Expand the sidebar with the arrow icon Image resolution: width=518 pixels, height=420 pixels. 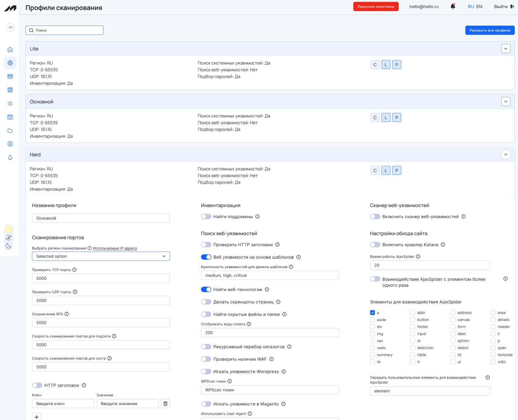[x=10, y=27]
